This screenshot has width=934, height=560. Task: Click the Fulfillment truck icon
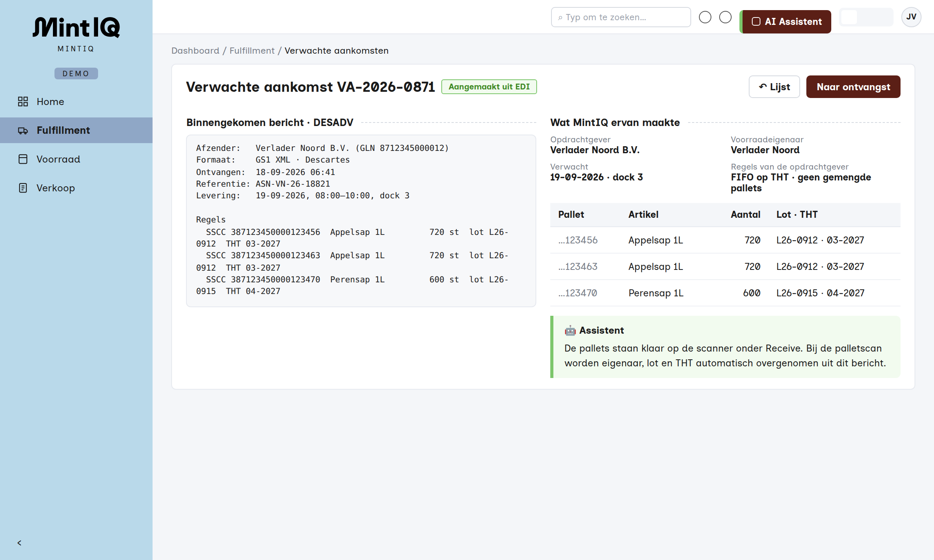pyautogui.click(x=23, y=130)
